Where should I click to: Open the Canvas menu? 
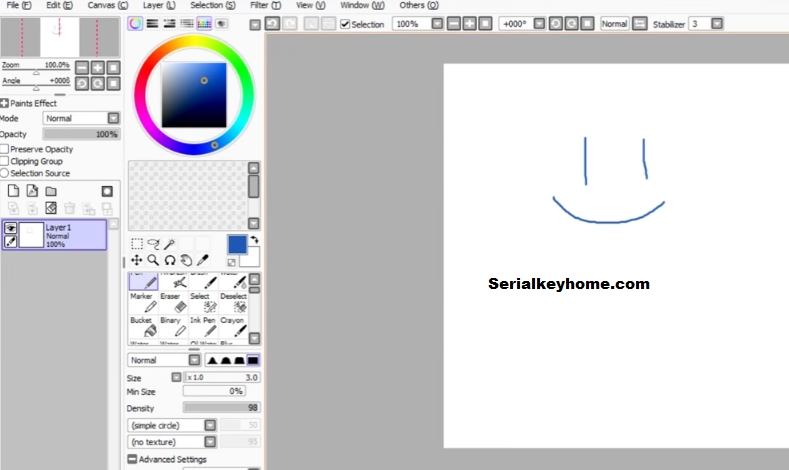coord(108,5)
